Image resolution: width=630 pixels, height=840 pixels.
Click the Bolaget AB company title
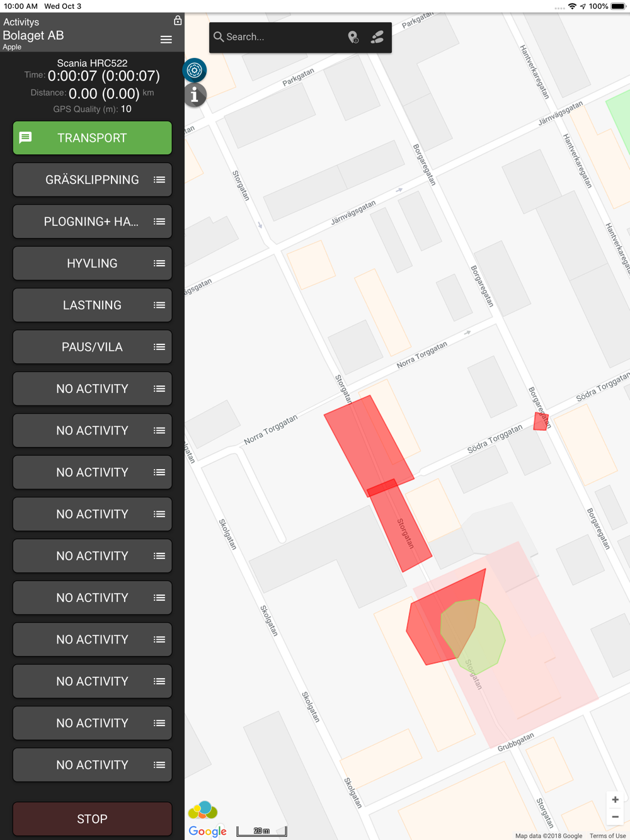33,35
